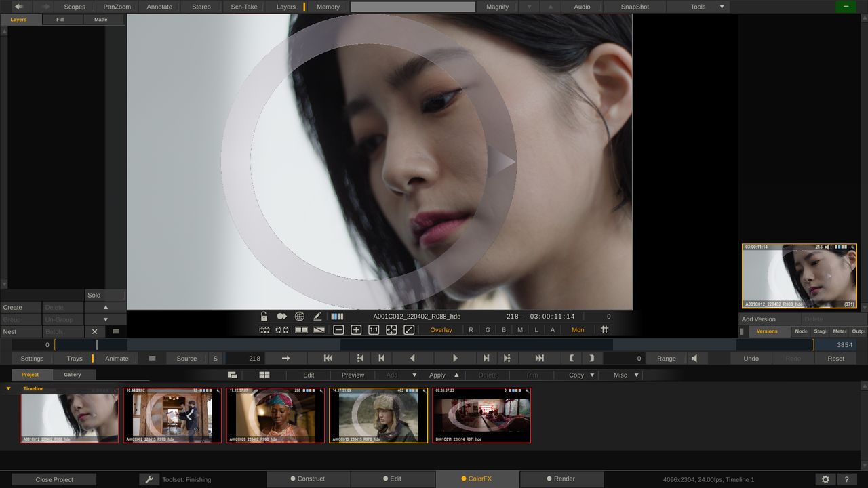Toggle the Mon monitor output
Viewport: 868px width, 488px height.
(x=578, y=330)
